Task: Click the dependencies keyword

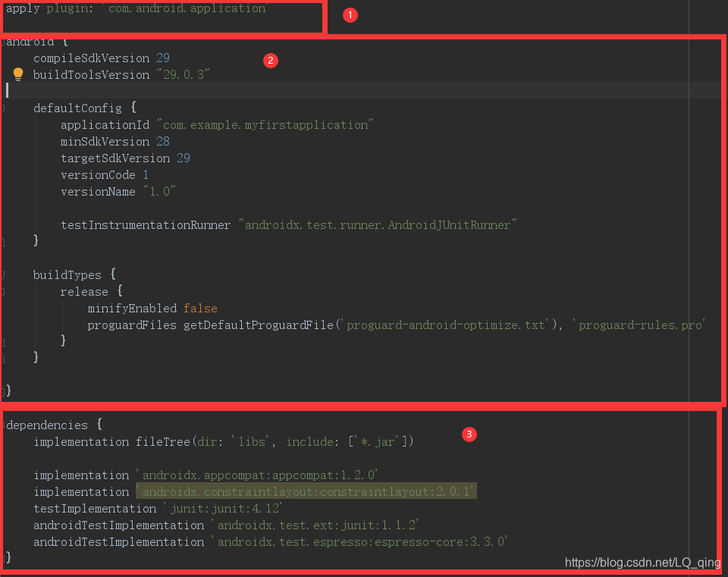Action: 47,425
